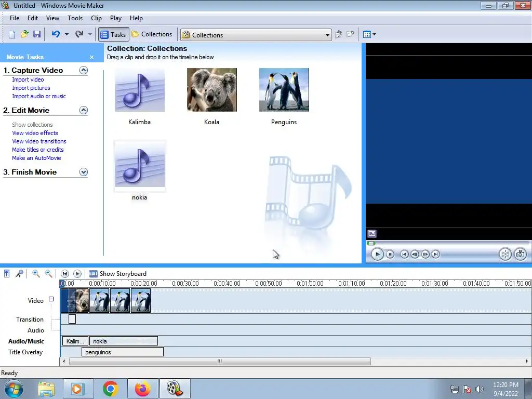Select the transition block on Transition track
This screenshot has height=399, width=532.
coord(72,319)
